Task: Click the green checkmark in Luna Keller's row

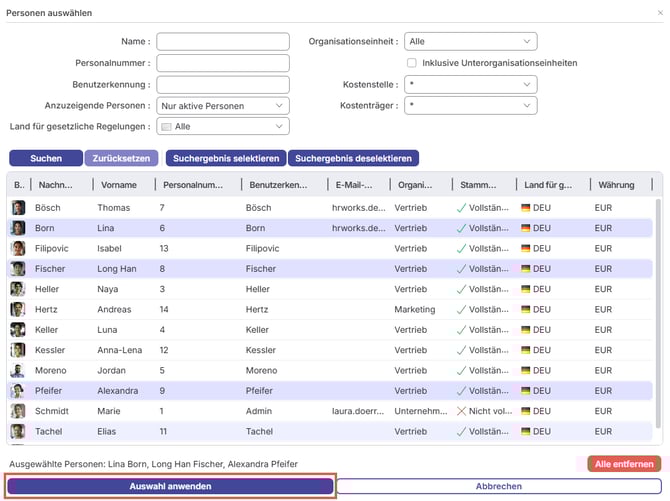Action: pos(460,330)
